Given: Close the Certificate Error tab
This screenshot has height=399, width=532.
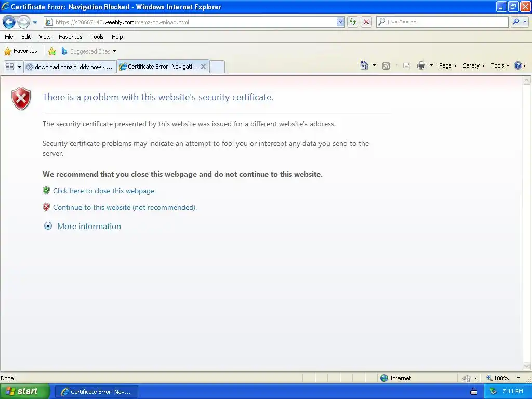Looking at the screenshot, I should click(203, 66).
